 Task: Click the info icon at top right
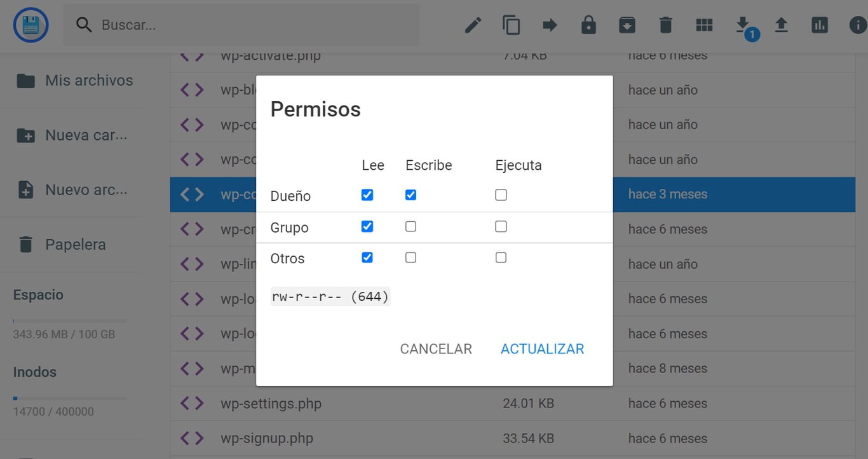[x=858, y=25]
